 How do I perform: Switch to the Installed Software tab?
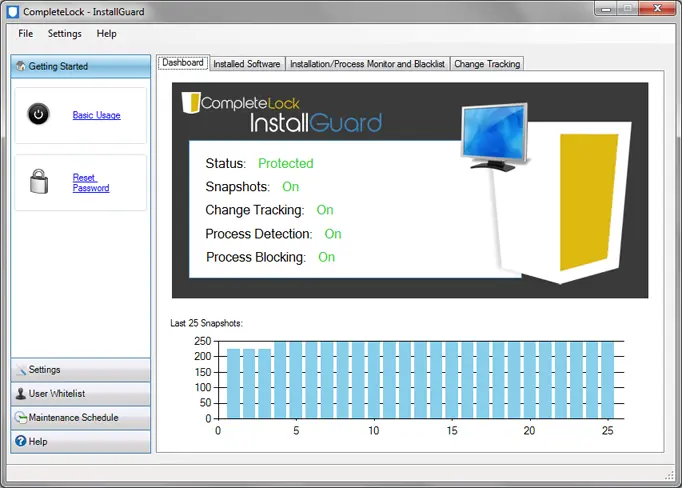point(247,64)
